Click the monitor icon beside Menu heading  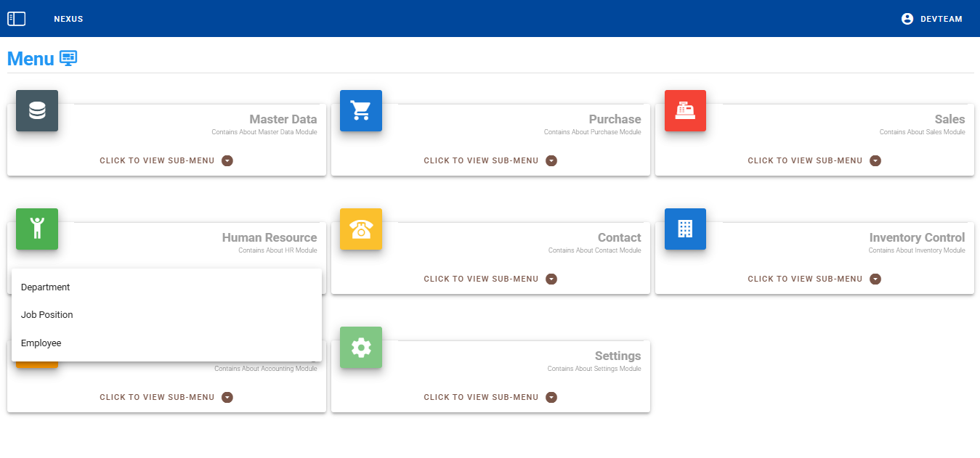point(68,58)
